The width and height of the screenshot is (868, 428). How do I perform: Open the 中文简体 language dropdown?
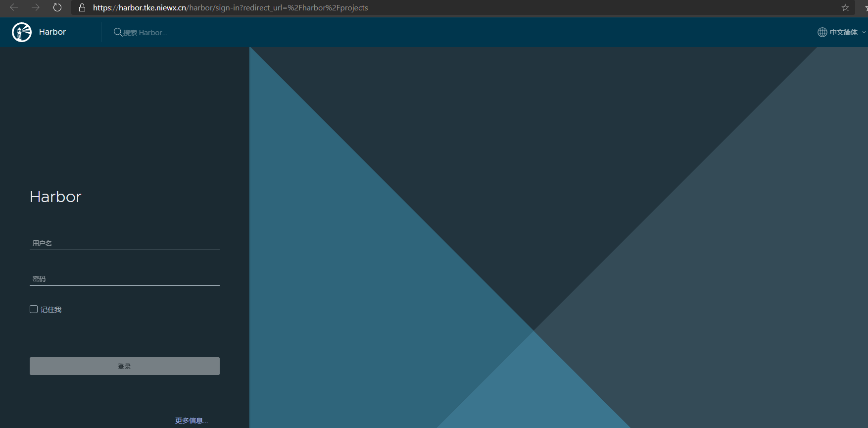(x=843, y=32)
